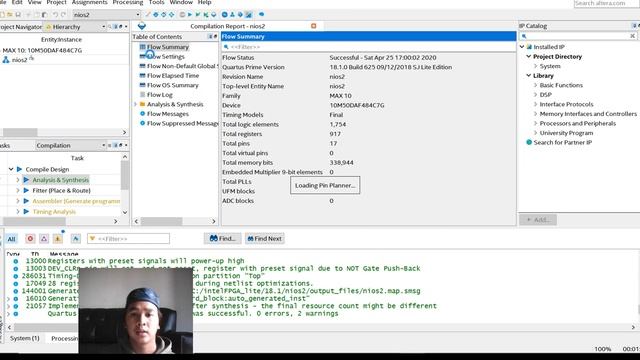Toggle the critical warning messages filter
640x360 pixels.
[x=44, y=238]
